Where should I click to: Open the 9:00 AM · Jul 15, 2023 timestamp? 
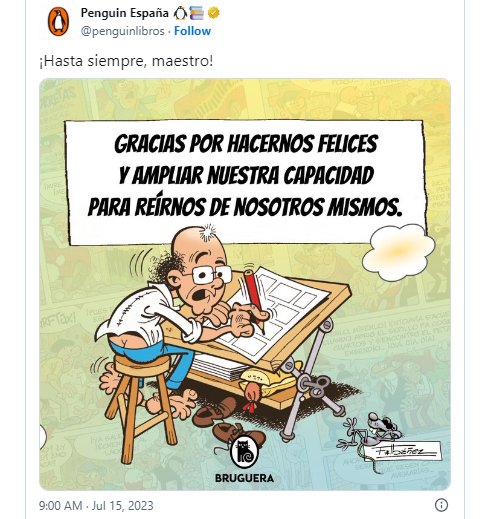[x=96, y=505]
